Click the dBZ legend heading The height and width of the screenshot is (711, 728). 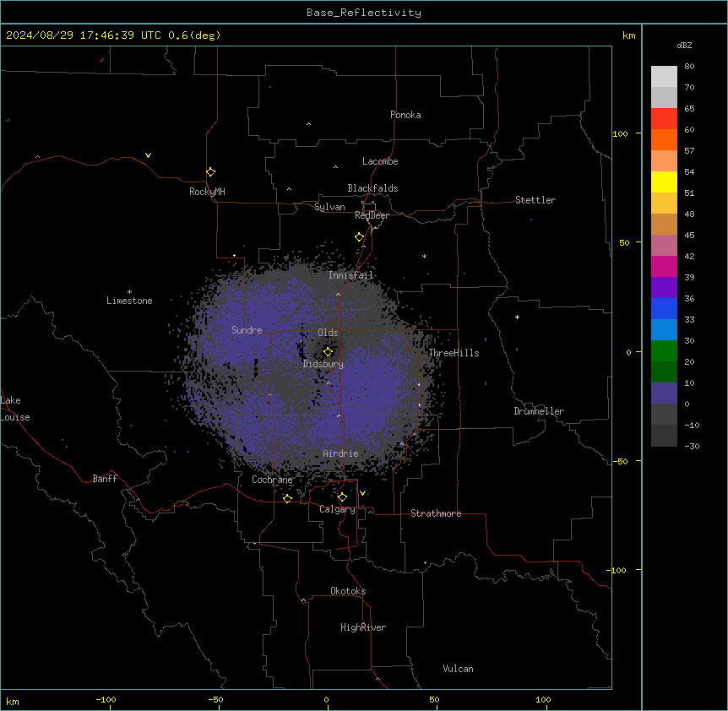point(684,45)
